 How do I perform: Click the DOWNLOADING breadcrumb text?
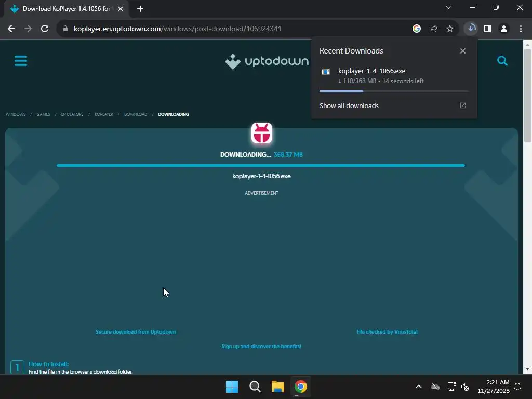[x=174, y=114]
